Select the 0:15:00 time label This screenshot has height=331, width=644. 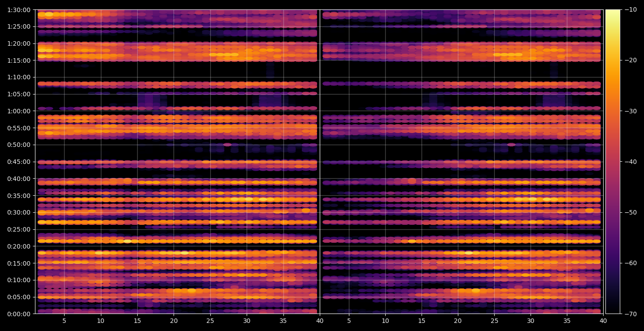click(x=19, y=263)
